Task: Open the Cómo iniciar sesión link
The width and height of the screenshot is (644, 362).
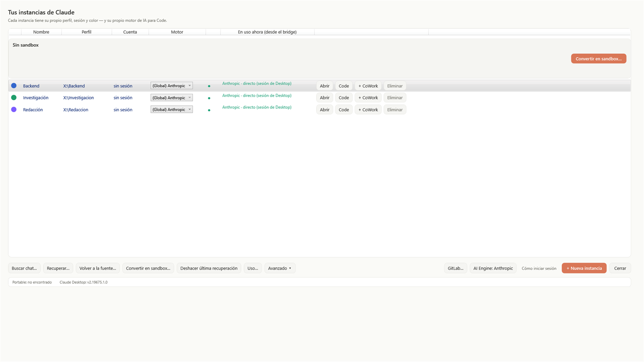Action: [x=539, y=268]
